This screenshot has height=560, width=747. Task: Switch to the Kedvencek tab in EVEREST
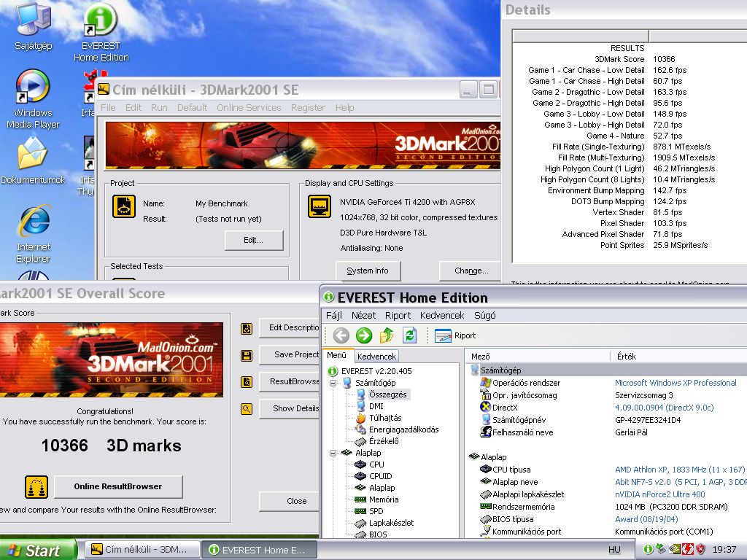click(x=376, y=356)
